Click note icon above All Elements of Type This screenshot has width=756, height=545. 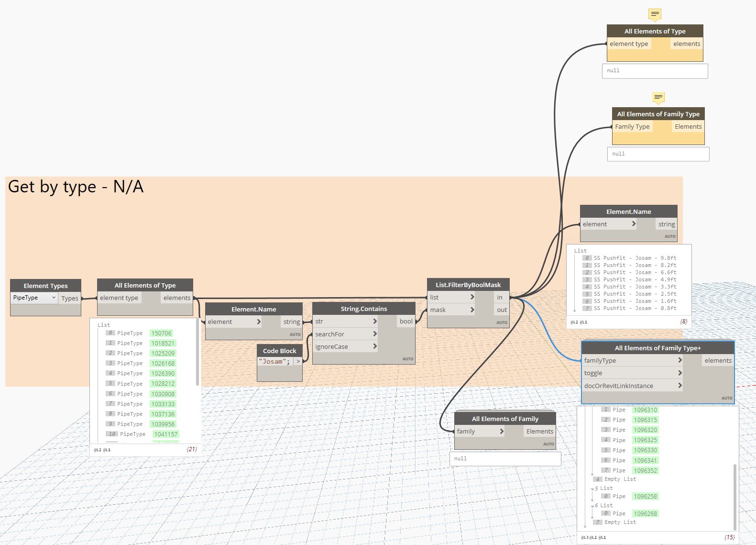pyautogui.click(x=655, y=14)
